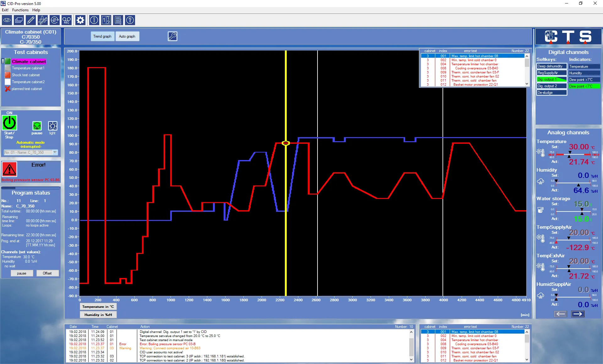Toggle the Deep dehumidity softkey

[x=551, y=66]
